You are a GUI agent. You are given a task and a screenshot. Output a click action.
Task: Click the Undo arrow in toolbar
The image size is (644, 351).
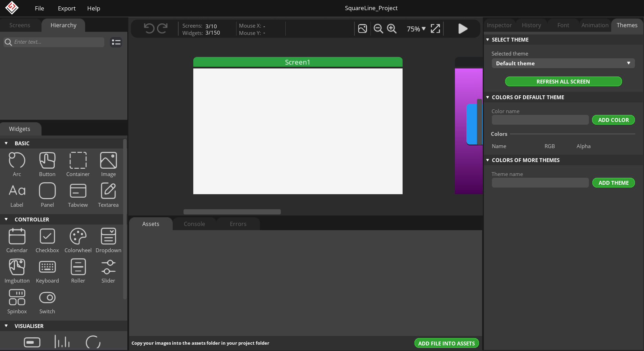149,28
